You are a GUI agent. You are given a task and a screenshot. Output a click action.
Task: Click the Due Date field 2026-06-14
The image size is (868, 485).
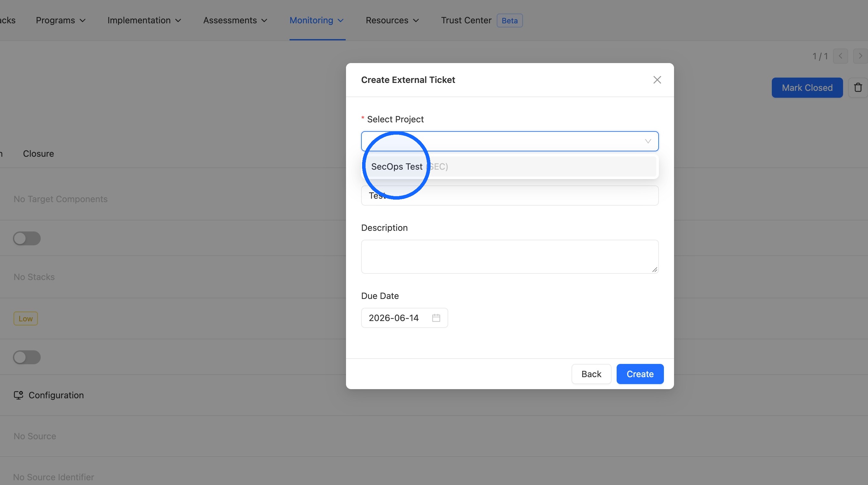pos(404,318)
